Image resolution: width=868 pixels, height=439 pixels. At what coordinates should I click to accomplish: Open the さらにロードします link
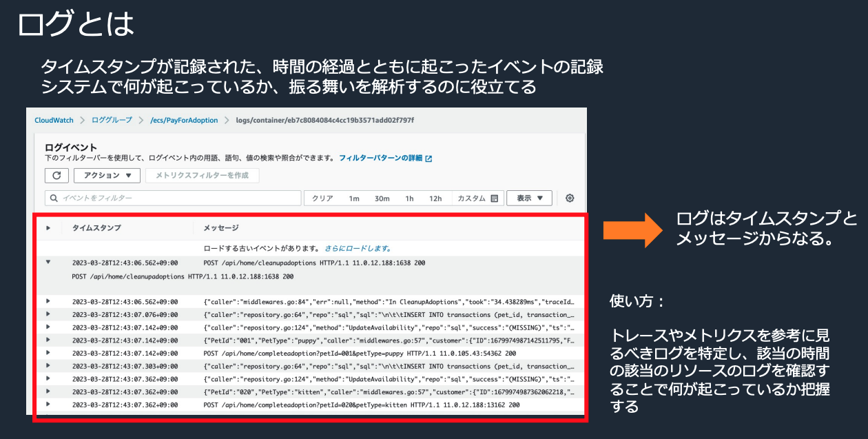click(x=358, y=248)
